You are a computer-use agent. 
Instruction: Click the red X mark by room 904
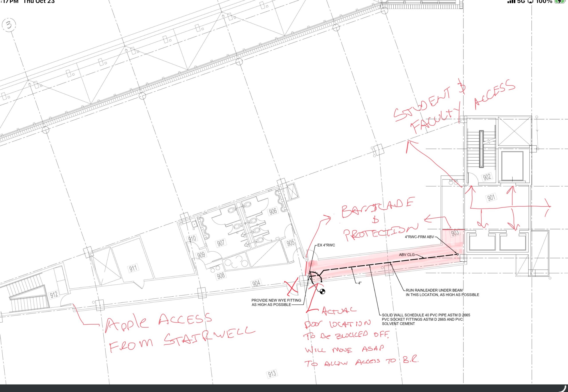pyautogui.click(x=292, y=289)
